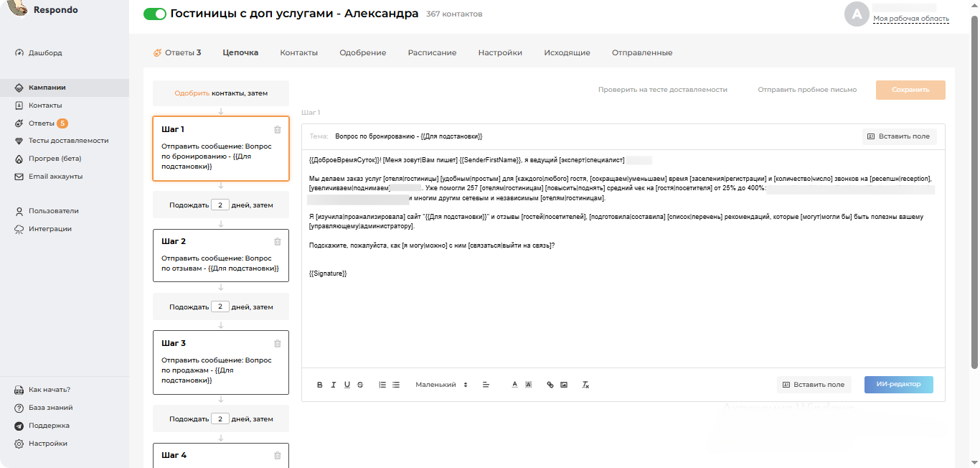This screenshot has height=468, width=980.
Task: Delete Шаг 2 using its trash icon
Action: [x=278, y=242]
